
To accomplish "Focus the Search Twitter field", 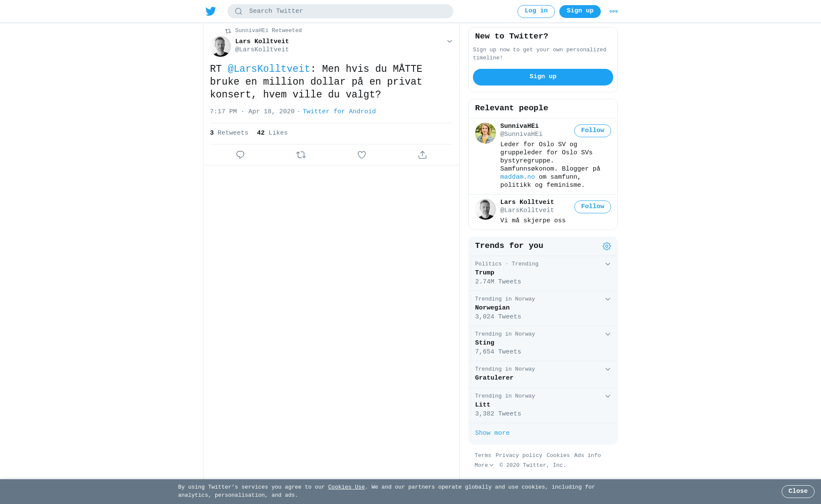I will [x=340, y=12].
